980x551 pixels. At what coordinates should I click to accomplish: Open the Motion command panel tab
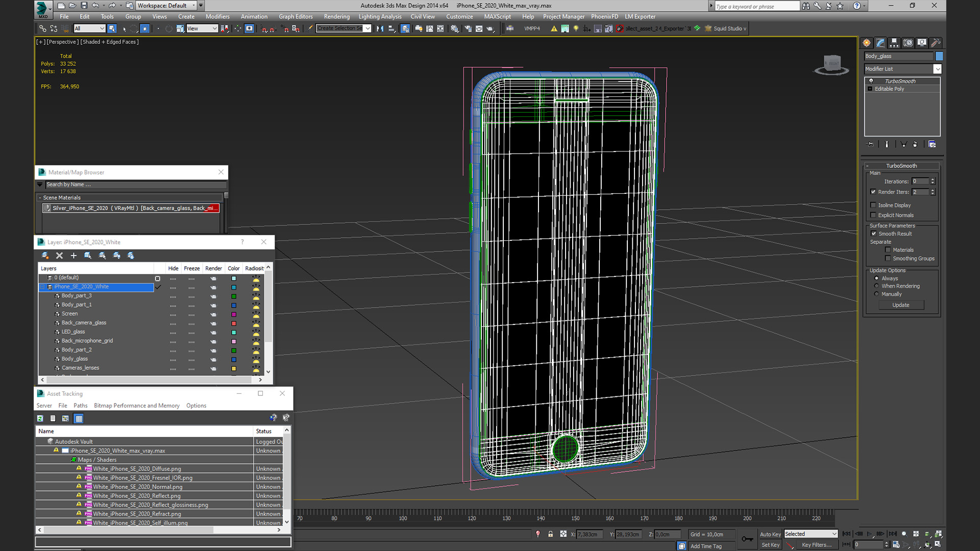(908, 43)
